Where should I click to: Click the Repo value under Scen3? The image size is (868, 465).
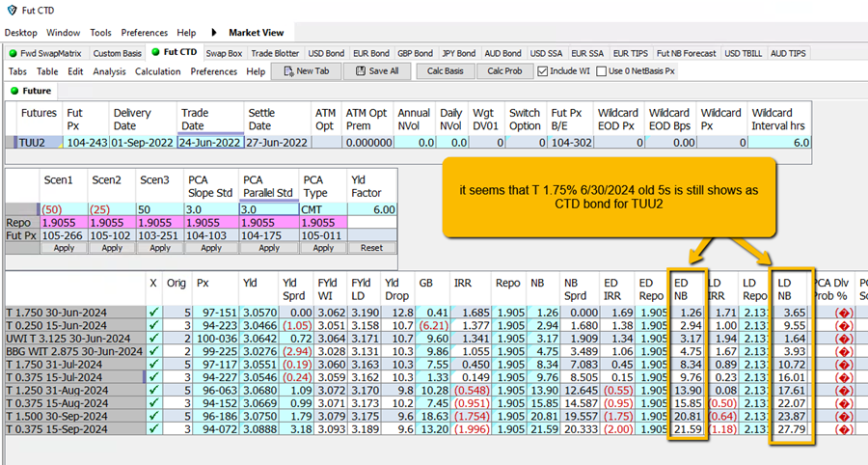[159, 223]
